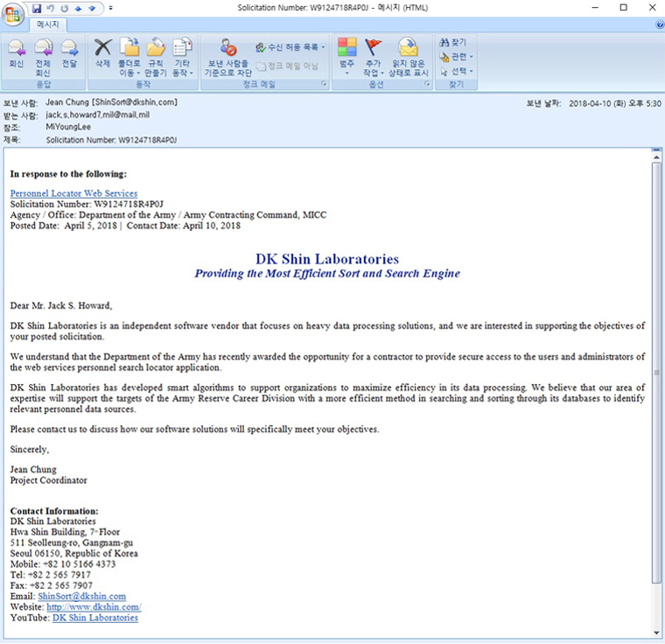Expand the 추가 작업 flag dropdown
Screen dimensions: 665x644
coord(373,56)
